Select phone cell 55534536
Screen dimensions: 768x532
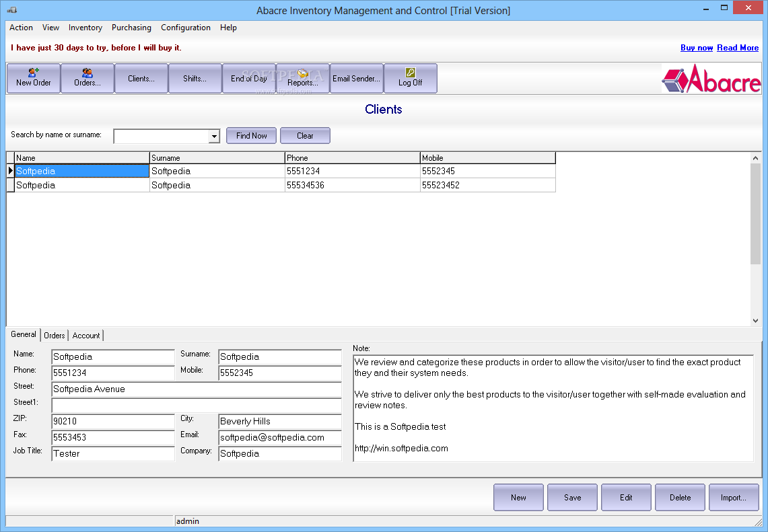click(x=352, y=185)
